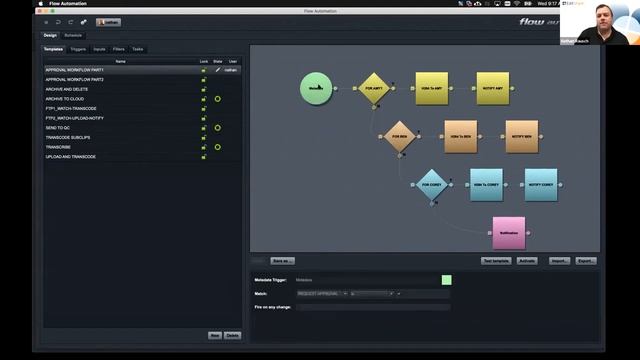The image size is (640, 360).
Task: Open the REQUEST APPROVAL match field dropdown
Action: click(x=322, y=293)
